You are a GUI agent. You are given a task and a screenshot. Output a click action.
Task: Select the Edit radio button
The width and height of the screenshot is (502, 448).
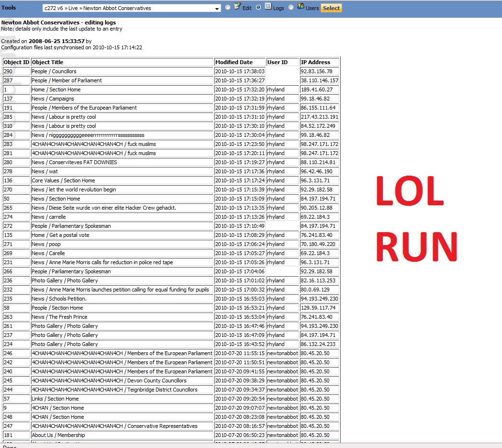(x=228, y=7)
